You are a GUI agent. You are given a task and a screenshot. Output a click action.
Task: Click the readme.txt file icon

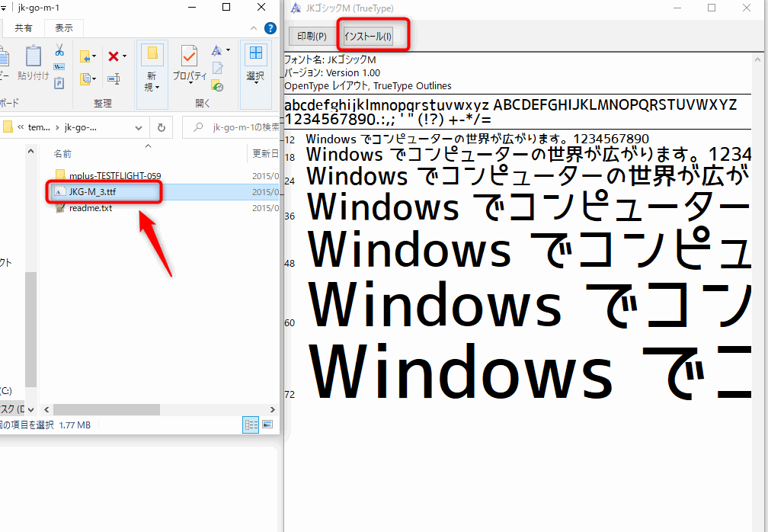point(60,208)
